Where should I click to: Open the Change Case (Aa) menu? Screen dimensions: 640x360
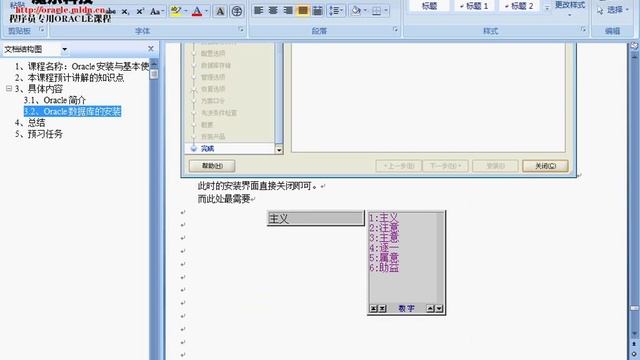(x=156, y=11)
